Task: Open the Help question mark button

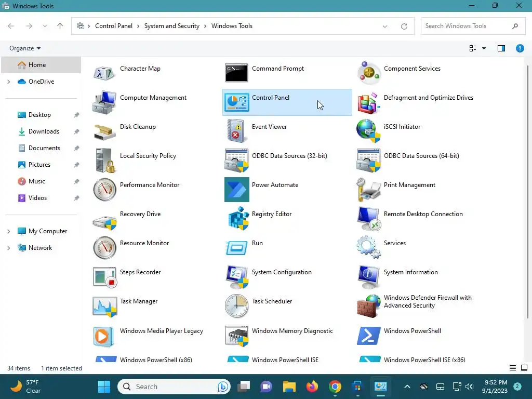Action: point(520,48)
